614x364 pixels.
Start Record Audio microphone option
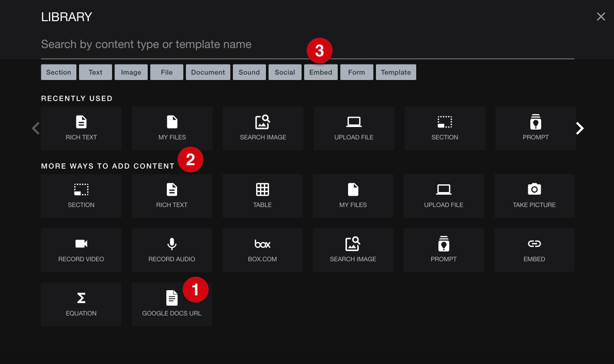click(x=171, y=250)
